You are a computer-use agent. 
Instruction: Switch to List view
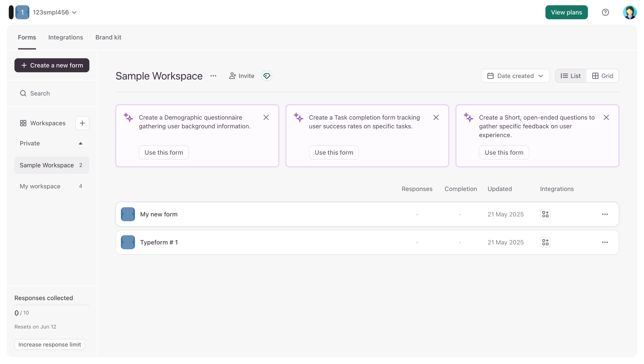pyautogui.click(x=571, y=76)
